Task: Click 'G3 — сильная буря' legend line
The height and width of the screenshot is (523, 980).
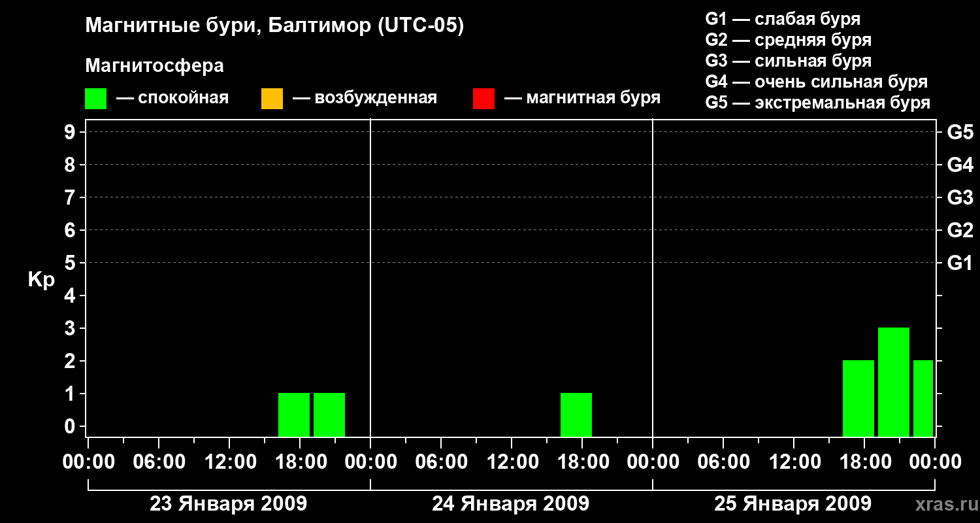Action: point(789,61)
